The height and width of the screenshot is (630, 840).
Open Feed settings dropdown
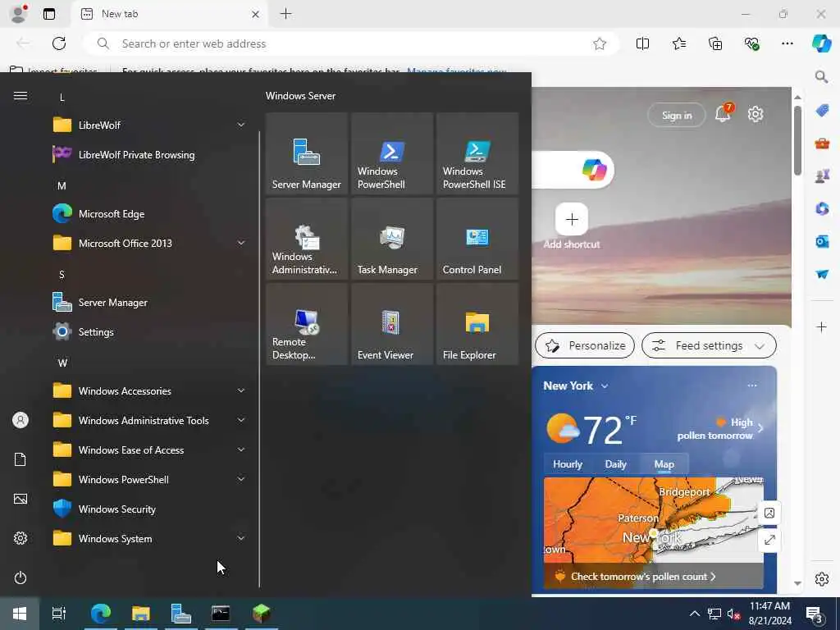pyautogui.click(x=709, y=345)
